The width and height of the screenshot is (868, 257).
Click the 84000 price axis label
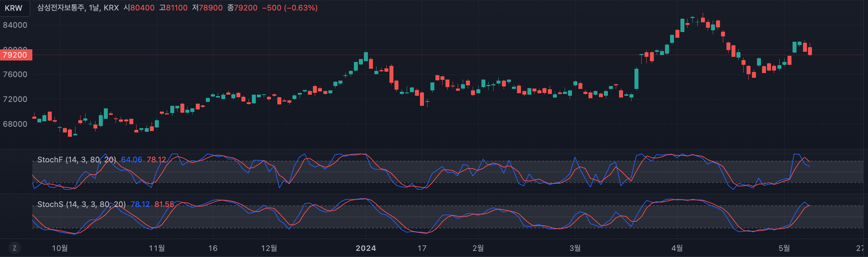click(x=15, y=25)
